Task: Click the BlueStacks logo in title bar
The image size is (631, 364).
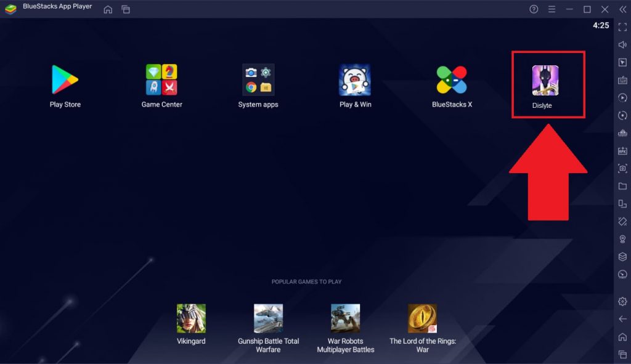Action: 11,9
